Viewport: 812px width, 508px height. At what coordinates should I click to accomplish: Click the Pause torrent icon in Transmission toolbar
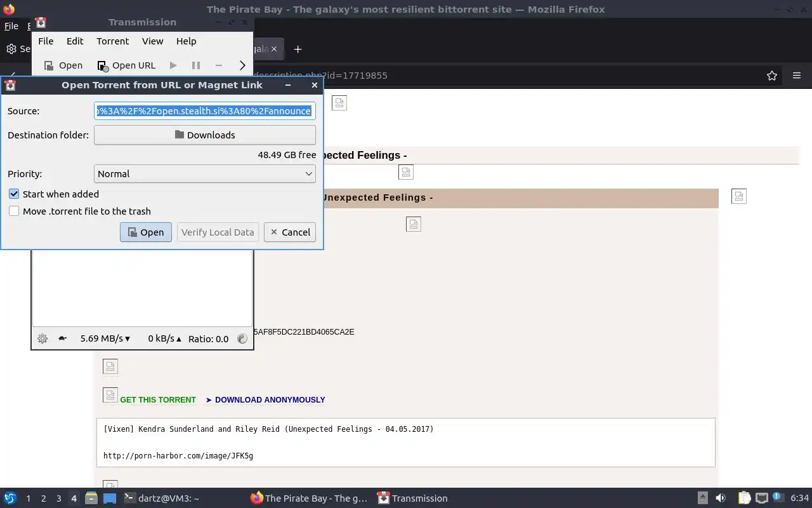click(196, 65)
